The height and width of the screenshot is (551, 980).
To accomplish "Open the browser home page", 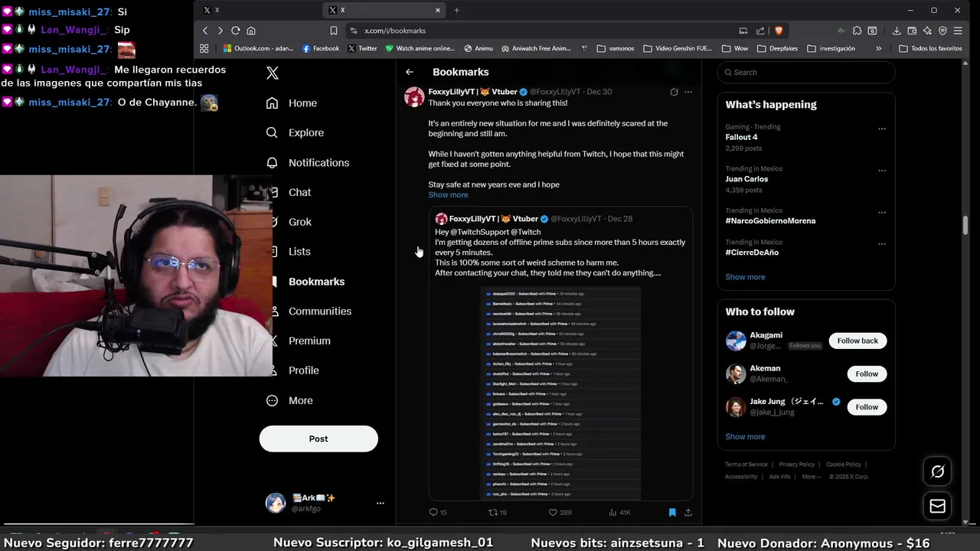I will [251, 31].
